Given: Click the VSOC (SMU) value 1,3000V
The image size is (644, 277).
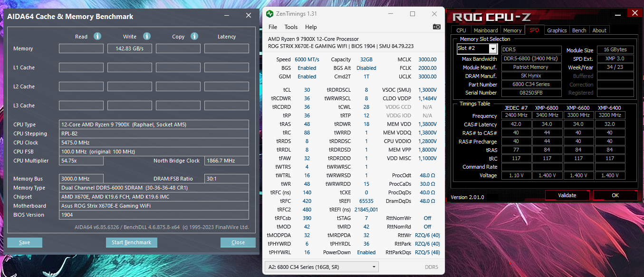Looking at the screenshot, I should 427,90.
